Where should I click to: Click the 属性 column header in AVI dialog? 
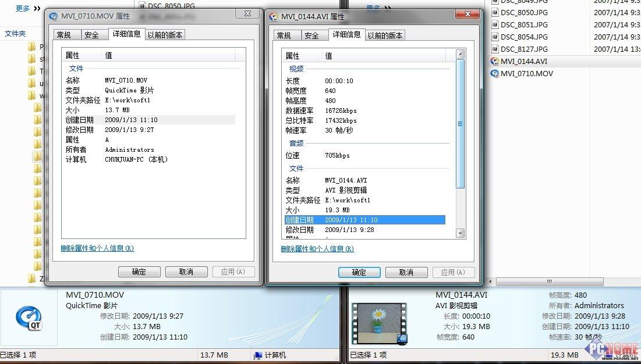[302, 55]
